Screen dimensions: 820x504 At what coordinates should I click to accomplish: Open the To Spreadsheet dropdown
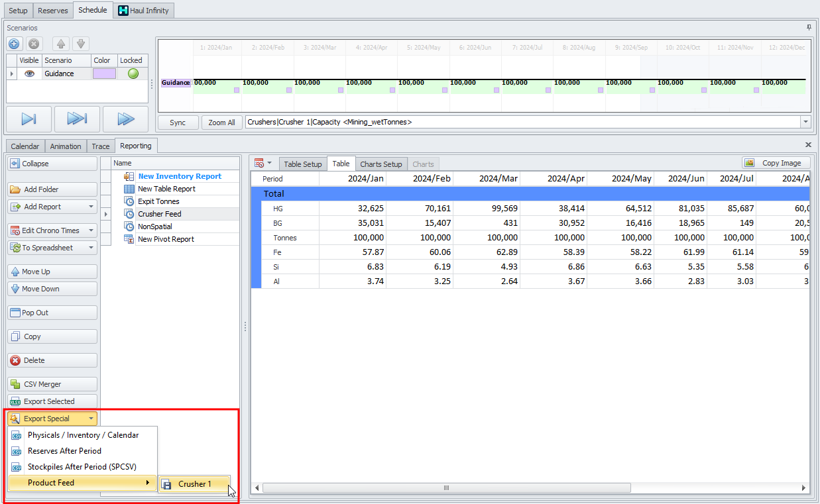[x=91, y=248]
